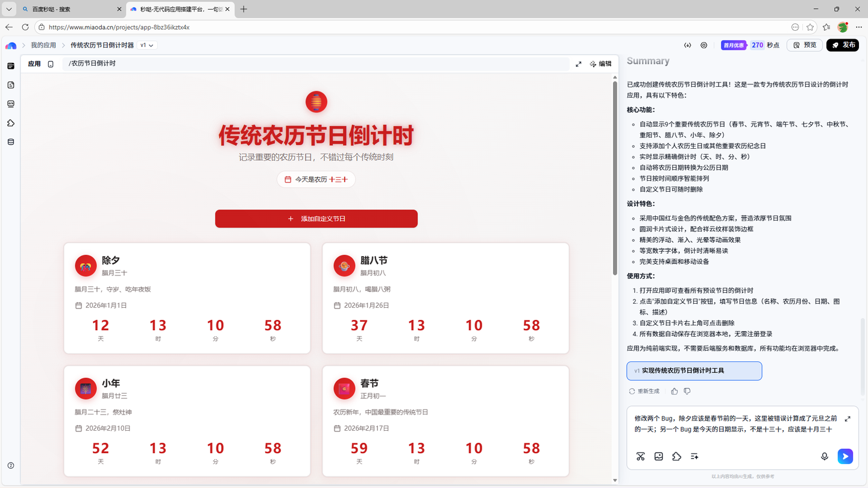Open the pages document icon in the sidebar
Image resolution: width=868 pixels, height=488 pixels.
10,85
